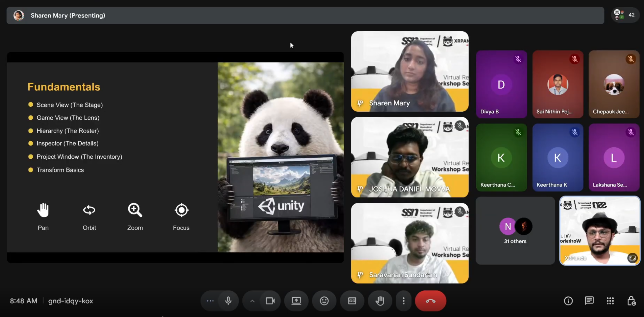Image resolution: width=644 pixels, height=317 pixels.
Task: Toggle the microphone button in bottom toolbar
Action: point(228,301)
